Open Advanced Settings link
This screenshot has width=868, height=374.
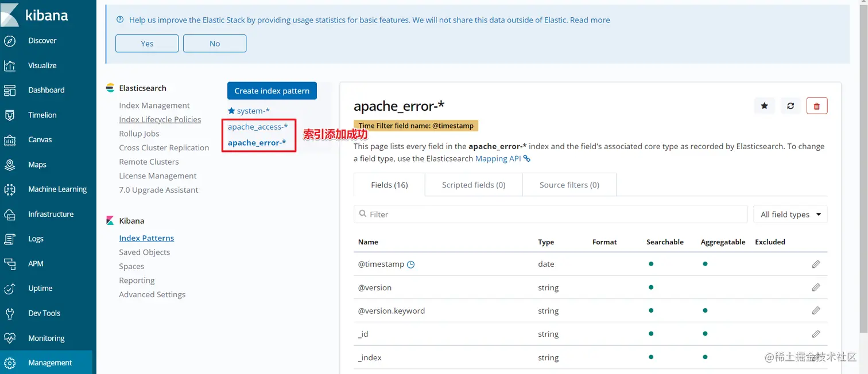click(x=152, y=294)
